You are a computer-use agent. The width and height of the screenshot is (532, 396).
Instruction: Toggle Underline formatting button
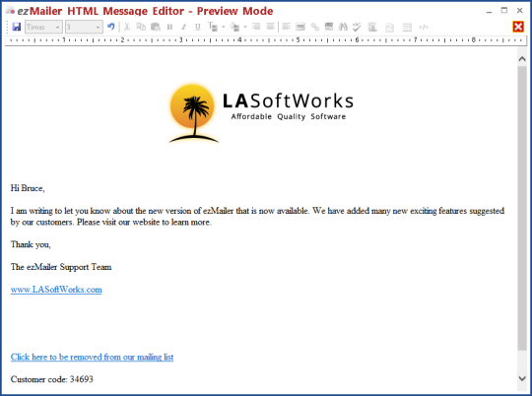click(198, 27)
